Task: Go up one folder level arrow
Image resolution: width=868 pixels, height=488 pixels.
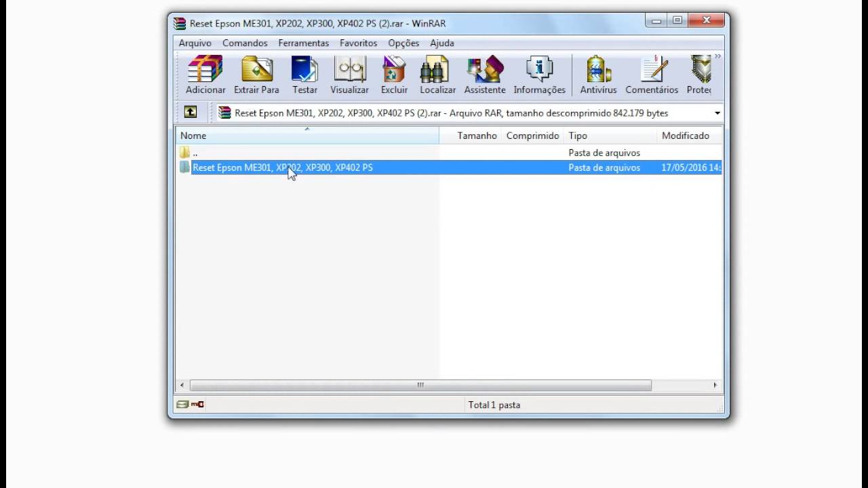Action: (x=191, y=113)
